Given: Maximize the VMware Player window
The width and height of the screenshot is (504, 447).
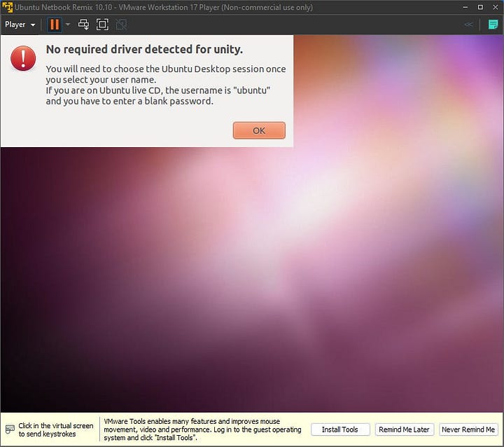Looking at the screenshot, I should pos(480,7).
